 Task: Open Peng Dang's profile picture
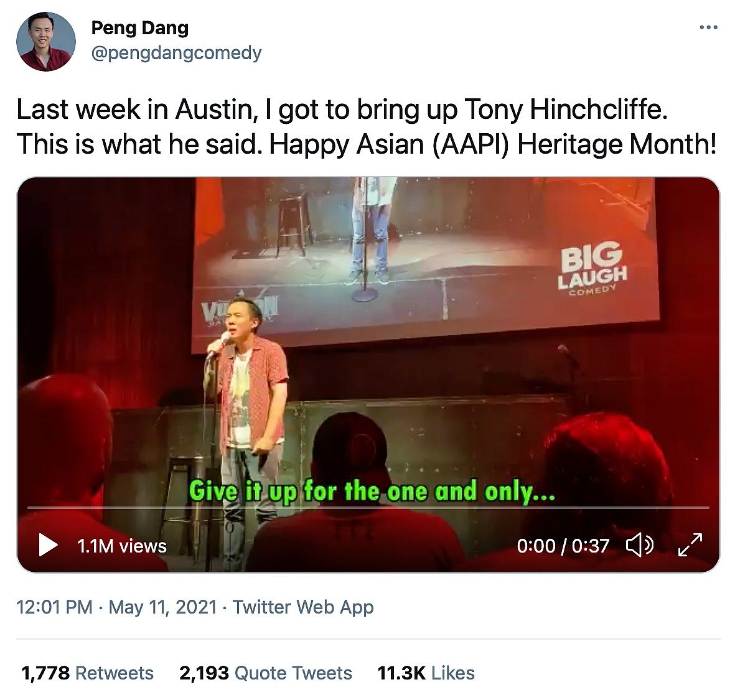tap(45, 41)
